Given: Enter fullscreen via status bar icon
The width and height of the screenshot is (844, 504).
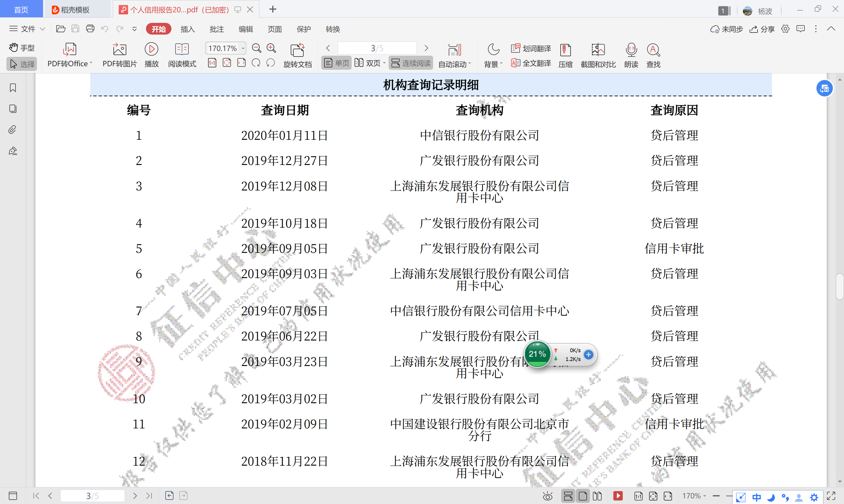Looking at the screenshot, I should [x=831, y=496].
